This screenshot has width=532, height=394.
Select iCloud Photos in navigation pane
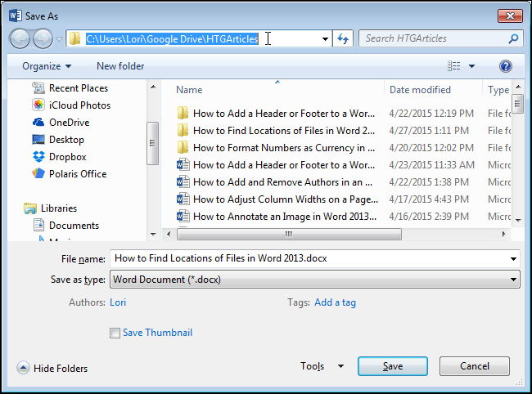pyautogui.click(x=79, y=105)
